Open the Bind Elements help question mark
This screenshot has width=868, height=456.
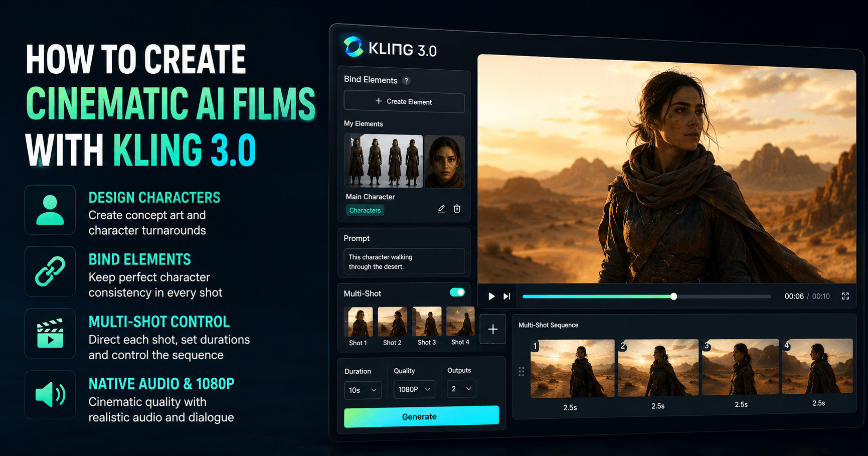407,81
